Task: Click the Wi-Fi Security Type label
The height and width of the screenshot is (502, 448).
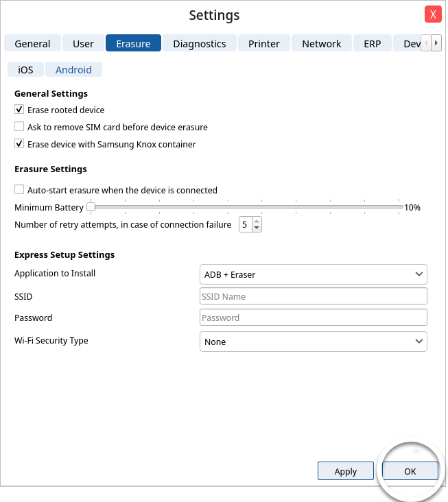Action: click(51, 340)
